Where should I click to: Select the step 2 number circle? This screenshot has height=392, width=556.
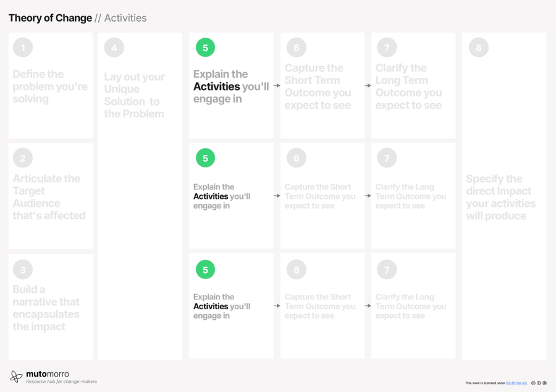click(23, 158)
